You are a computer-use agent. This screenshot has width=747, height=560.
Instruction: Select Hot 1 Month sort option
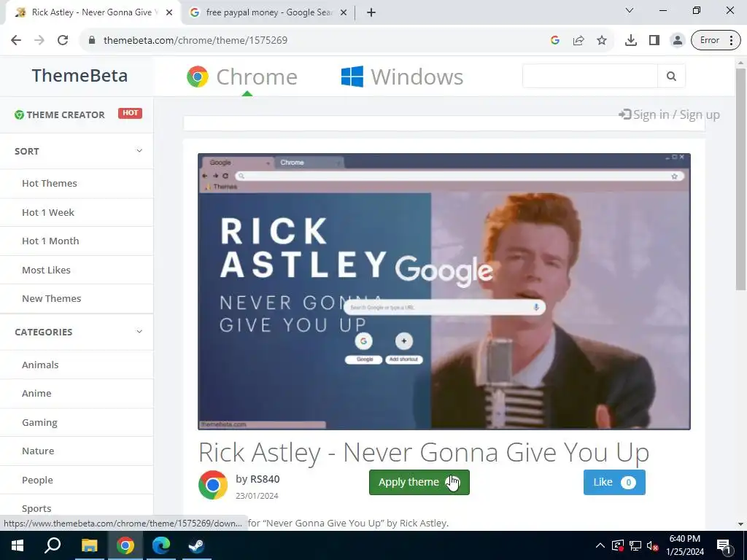pyautogui.click(x=50, y=241)
